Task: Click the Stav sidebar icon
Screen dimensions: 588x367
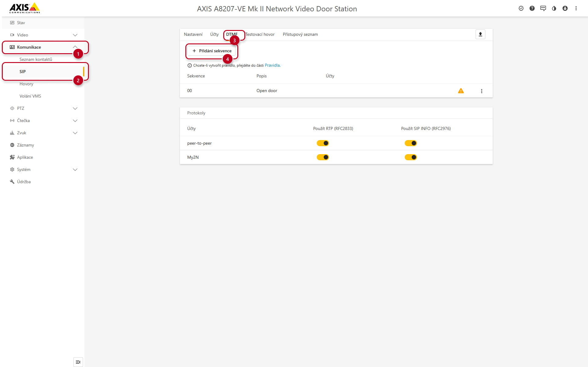Action: [12, 23]
